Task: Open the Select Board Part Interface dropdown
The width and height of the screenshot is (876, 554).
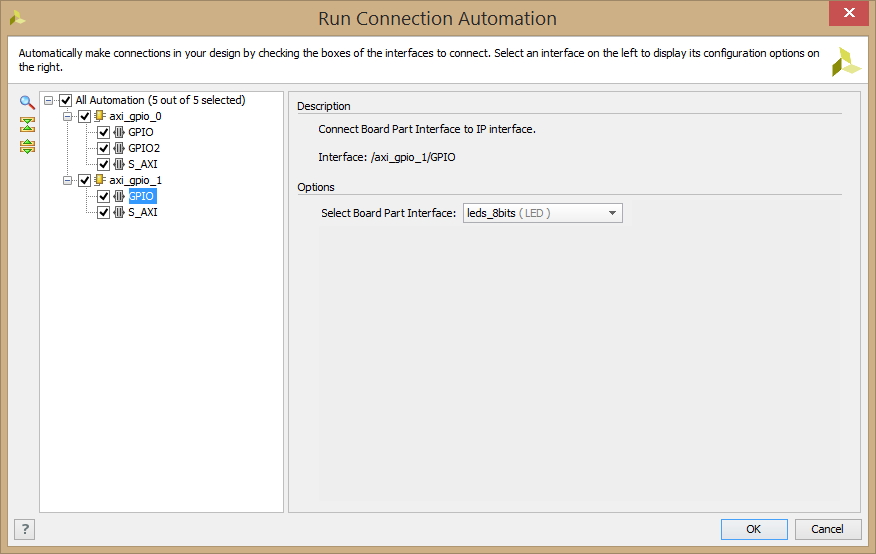Action: coord(542,213)
